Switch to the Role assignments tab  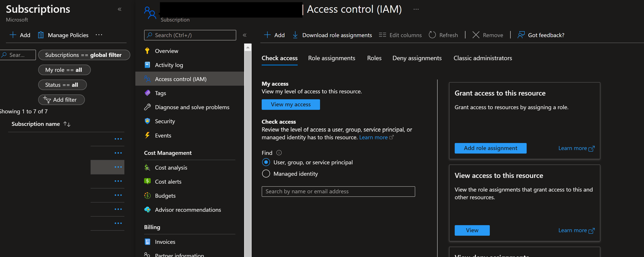click(331, 58)
